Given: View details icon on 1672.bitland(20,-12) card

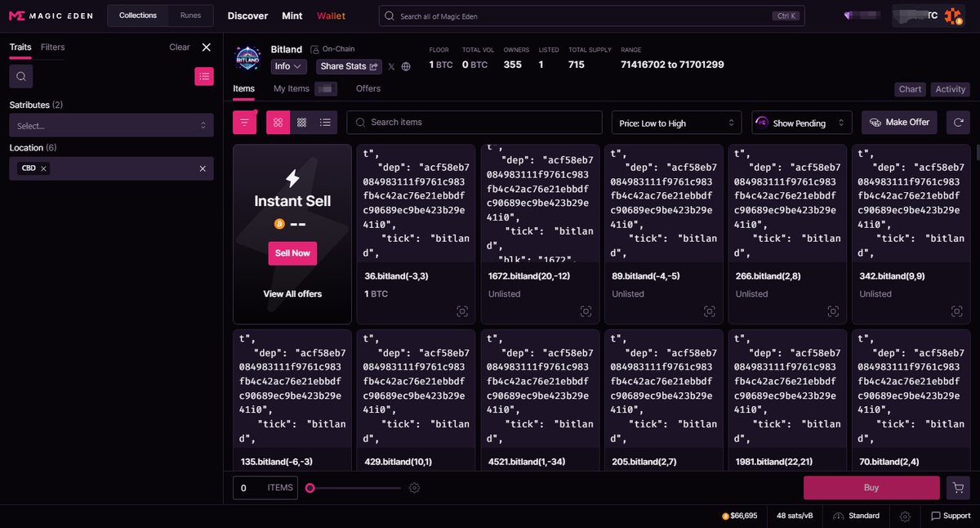Looking at the screenshot, I should pos(586,311).
